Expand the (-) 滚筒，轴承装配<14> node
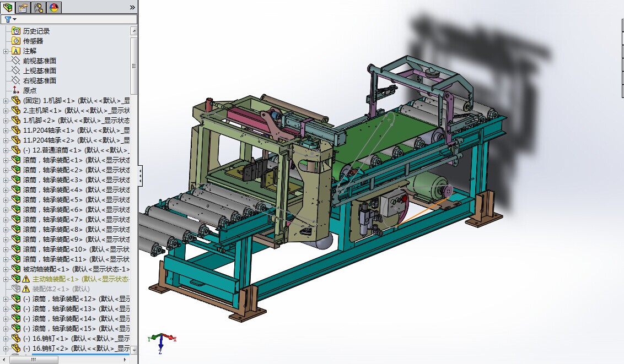This screenshot has width=624, height=364. click(6, 319)
